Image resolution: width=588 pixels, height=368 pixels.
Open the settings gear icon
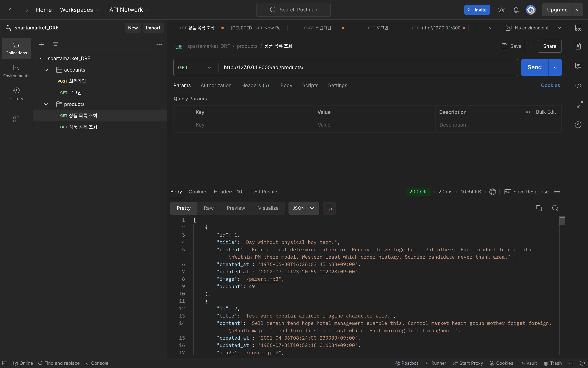501,10
